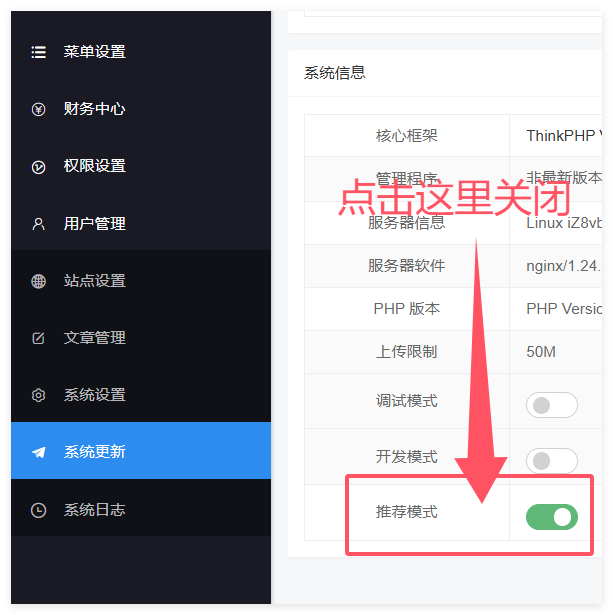This screenshot has height=615, width=613.
Task: Click the gear icon beside 系统设置
Action: tap(38, 395)
